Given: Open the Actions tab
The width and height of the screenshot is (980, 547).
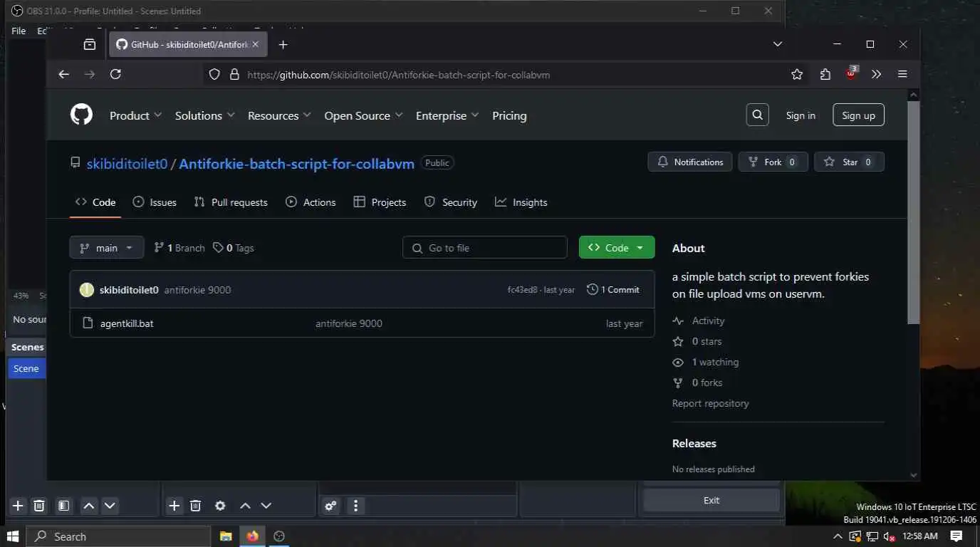Looking at the screenshot, I should coord(311,202).
